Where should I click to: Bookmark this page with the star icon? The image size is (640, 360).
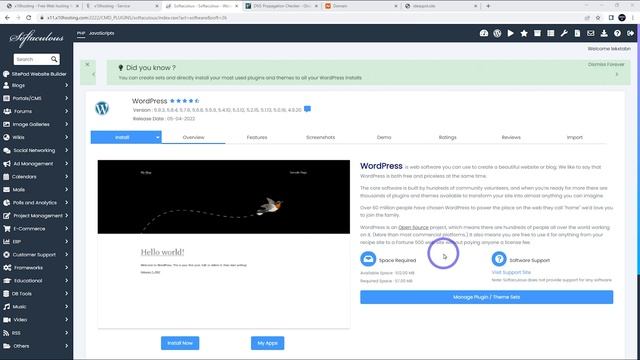click(x=598, y=18)
